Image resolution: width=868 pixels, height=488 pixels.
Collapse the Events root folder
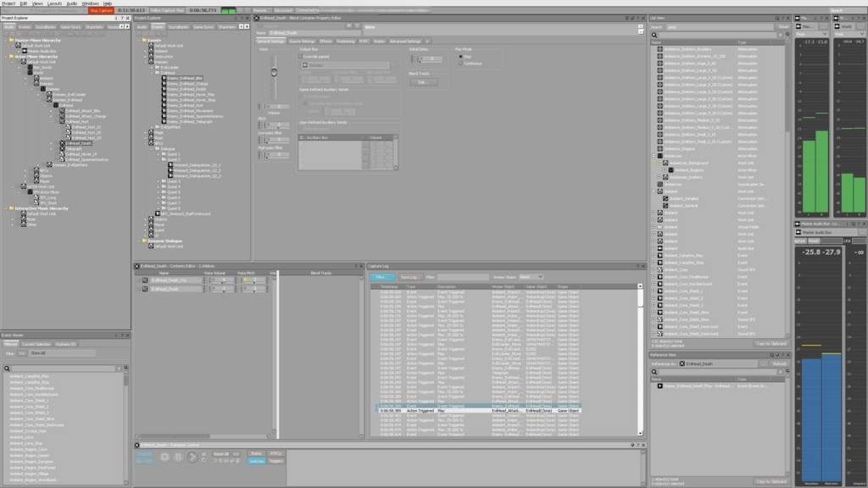138,41
